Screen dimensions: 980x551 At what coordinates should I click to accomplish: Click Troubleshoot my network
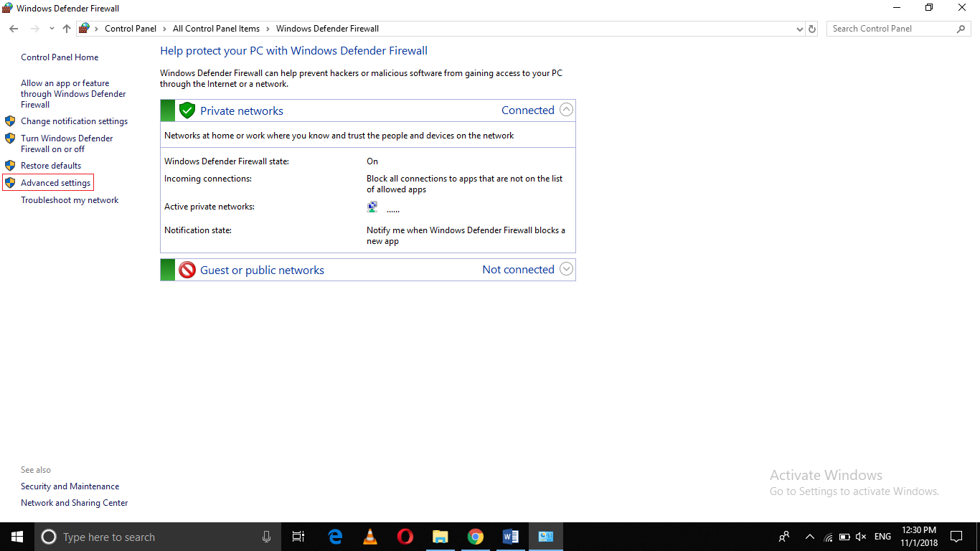click(69, 199)
